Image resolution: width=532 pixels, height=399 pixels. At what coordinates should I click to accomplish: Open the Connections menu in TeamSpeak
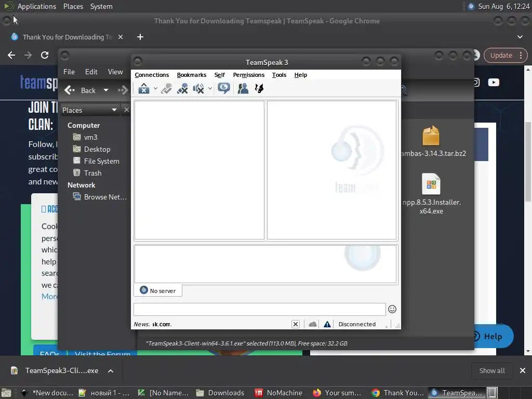(x=152, y=75)
